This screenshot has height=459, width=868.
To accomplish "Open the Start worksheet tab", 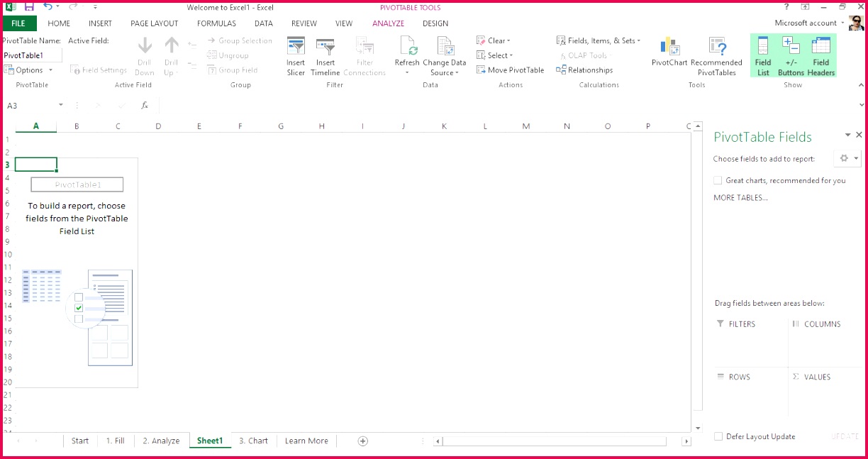I will 80,441.
